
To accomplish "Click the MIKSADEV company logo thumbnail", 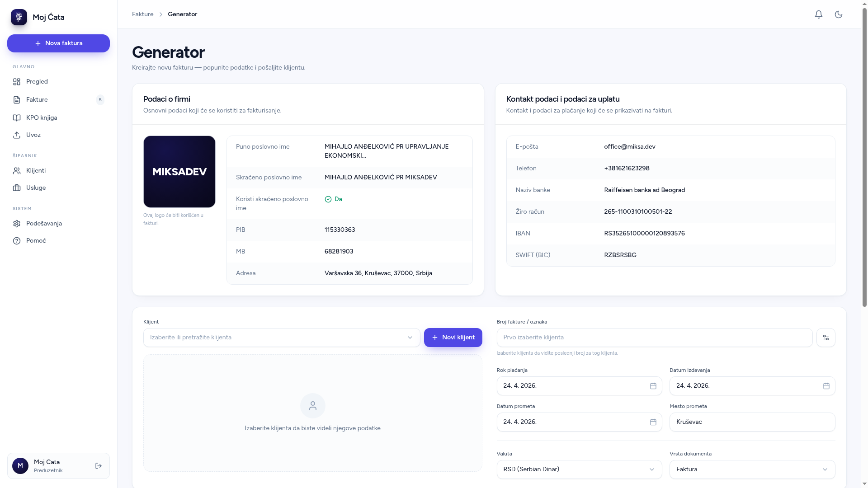I will pyautogui.click(x=179, y=172).
